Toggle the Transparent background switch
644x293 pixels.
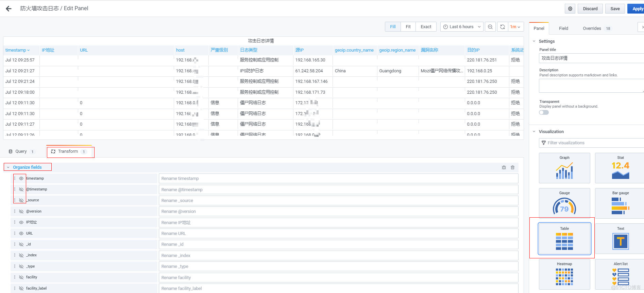[x=544, y=112]
